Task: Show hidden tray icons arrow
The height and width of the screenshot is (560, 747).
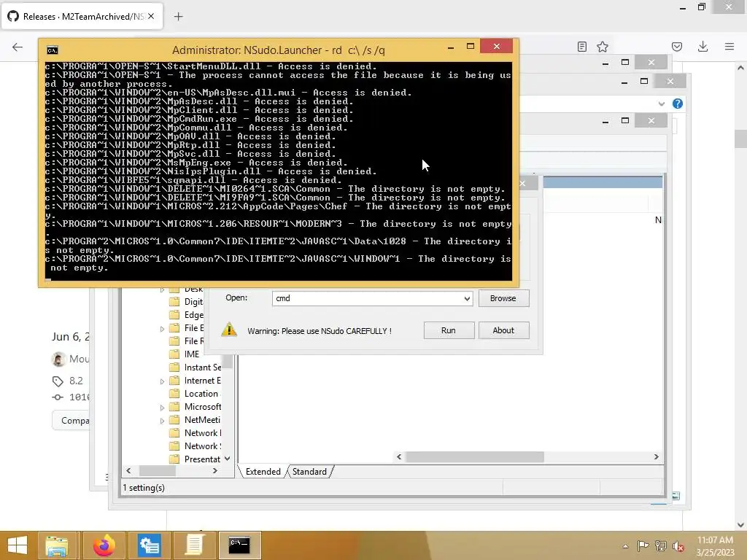Action: pyautogui.click(x=625, y=546)
